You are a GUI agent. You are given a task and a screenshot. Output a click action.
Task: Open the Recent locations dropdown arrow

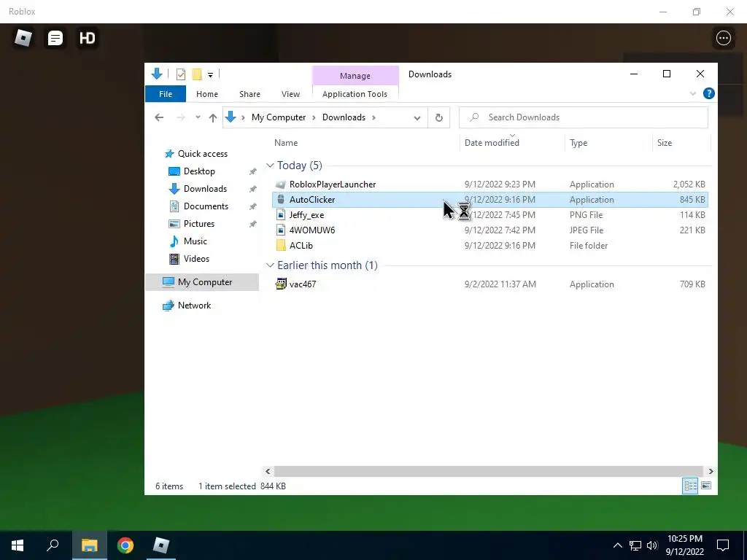click(x=198, y=117)
